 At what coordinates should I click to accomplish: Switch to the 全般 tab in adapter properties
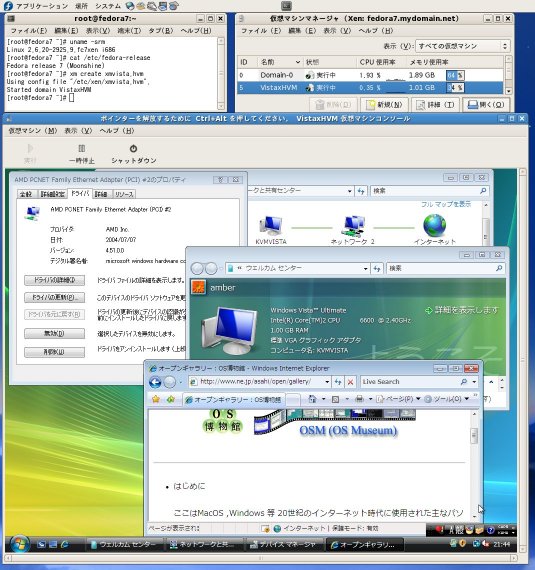click(x=26, y=194)
